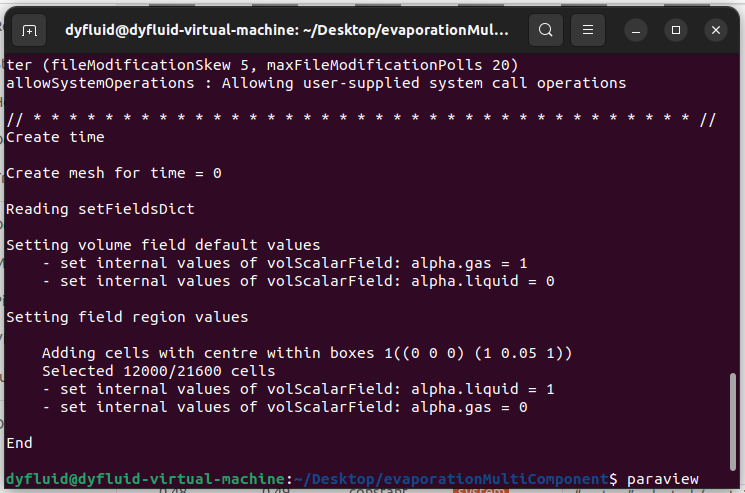Click the terminal scrollbar thumb
The height and width of the screenshot is (493, 745).
click(733, 421)
